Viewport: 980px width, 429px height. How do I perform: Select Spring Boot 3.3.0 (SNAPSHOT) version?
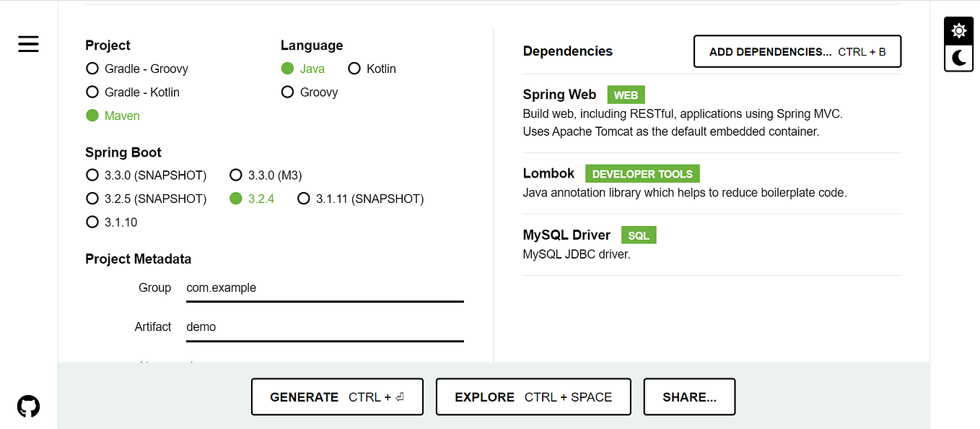(x=92, y=175)
